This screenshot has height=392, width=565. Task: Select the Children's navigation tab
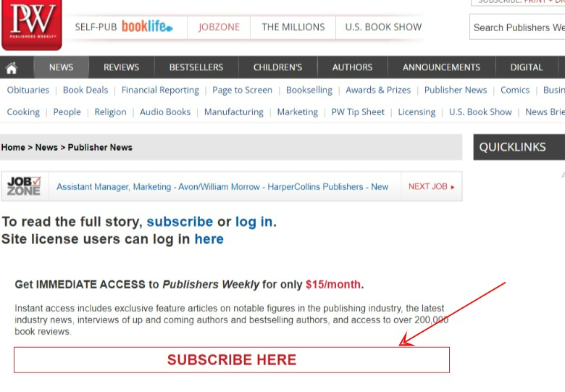277,67
